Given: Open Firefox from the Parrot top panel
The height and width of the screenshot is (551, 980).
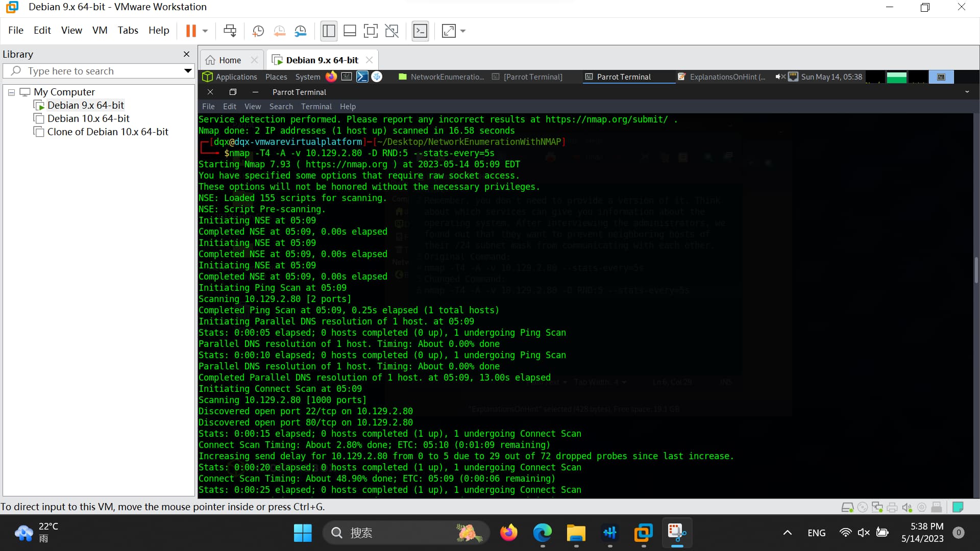Looking at the screenshot, I should click(x=331, y=77).
